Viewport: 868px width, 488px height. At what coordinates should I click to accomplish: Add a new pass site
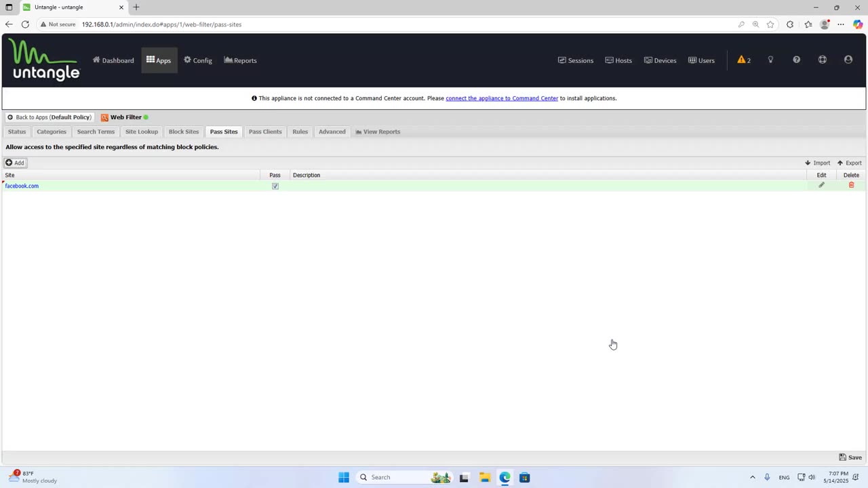pos(15,163)
